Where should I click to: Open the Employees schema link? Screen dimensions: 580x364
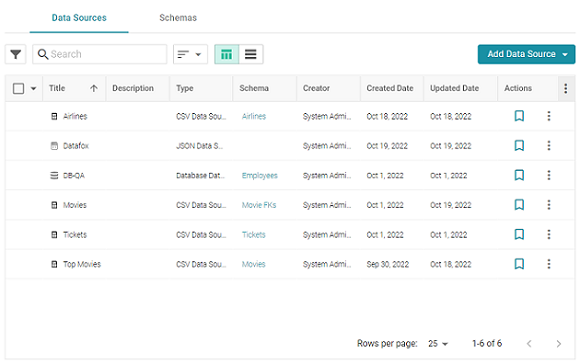click(x=260, y=175)
